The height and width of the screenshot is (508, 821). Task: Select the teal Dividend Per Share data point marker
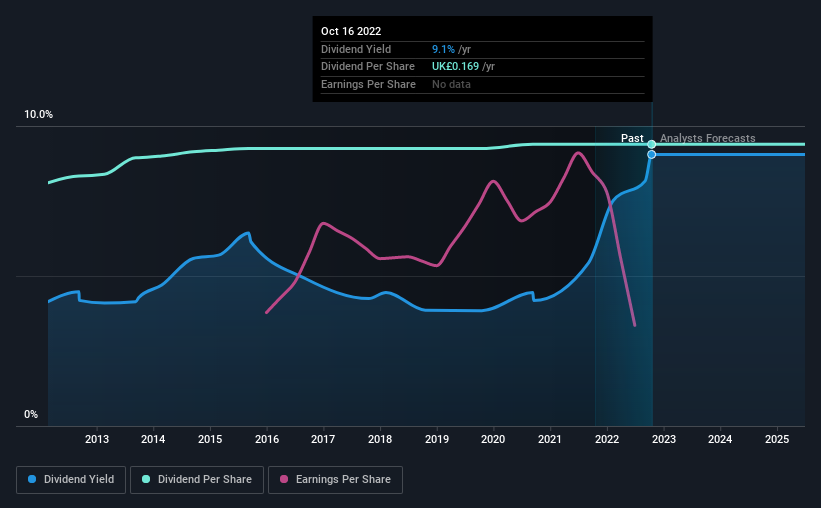(x=651, y=145)
